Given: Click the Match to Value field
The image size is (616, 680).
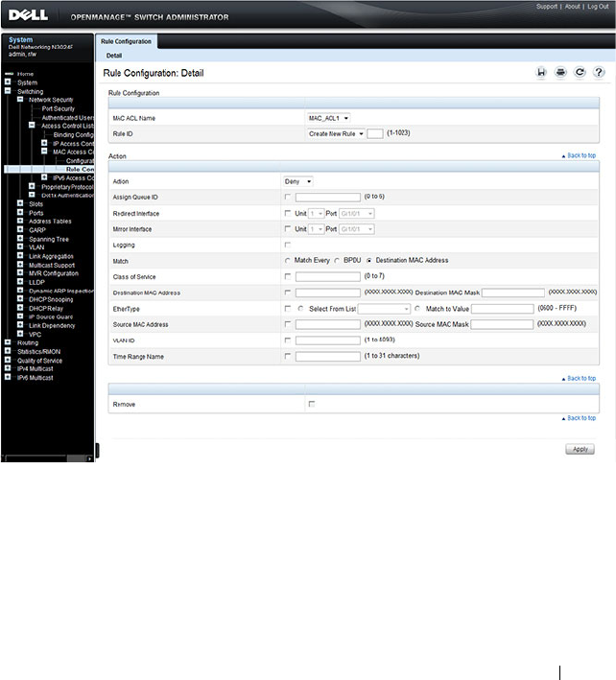Looking at the screenshot, I should coord(503,309).
